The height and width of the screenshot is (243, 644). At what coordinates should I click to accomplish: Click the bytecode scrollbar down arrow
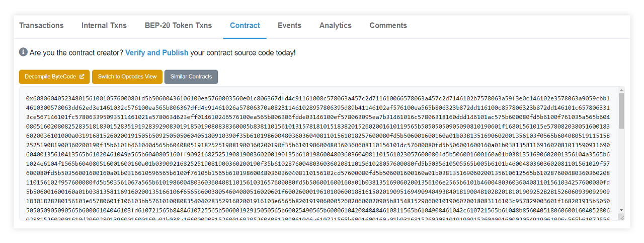point(621,210)
